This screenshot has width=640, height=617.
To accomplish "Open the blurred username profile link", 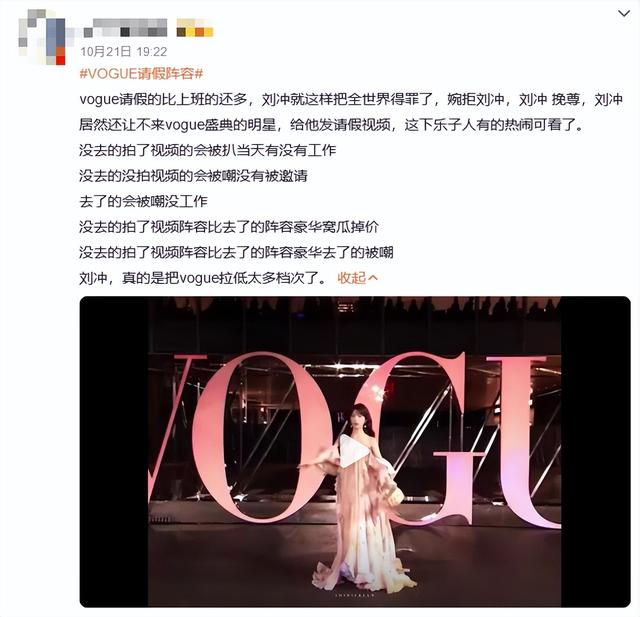I will [125, 28].
